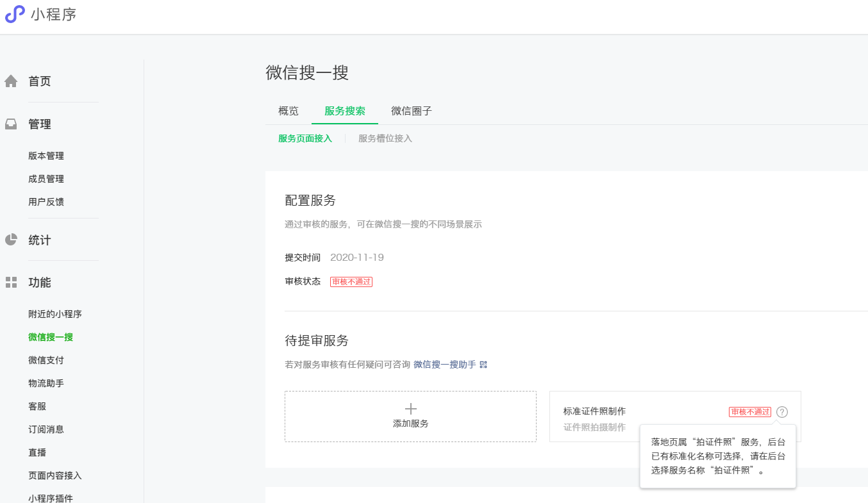Screen dimensions: 868x503
Task: Click the 管理 section heading
Action: 39,124
